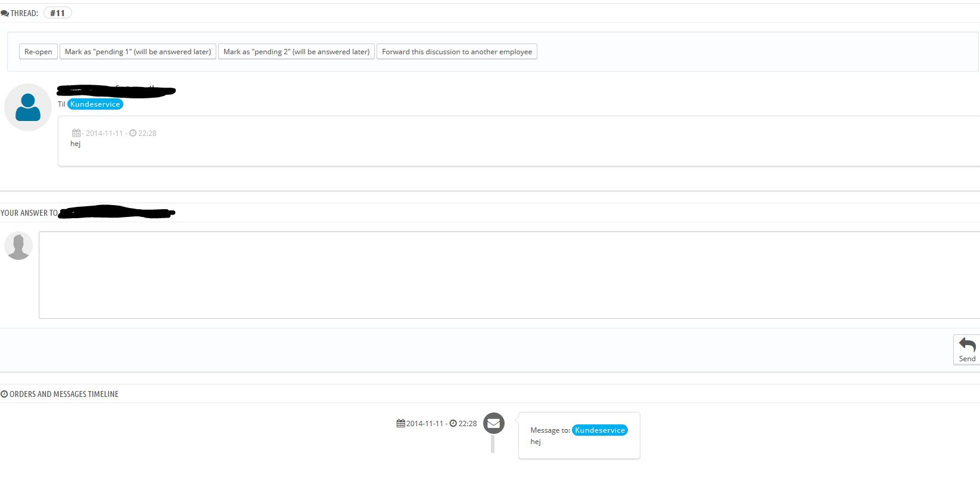Click the calendar icon in the message box

click(x=76, y=133)
